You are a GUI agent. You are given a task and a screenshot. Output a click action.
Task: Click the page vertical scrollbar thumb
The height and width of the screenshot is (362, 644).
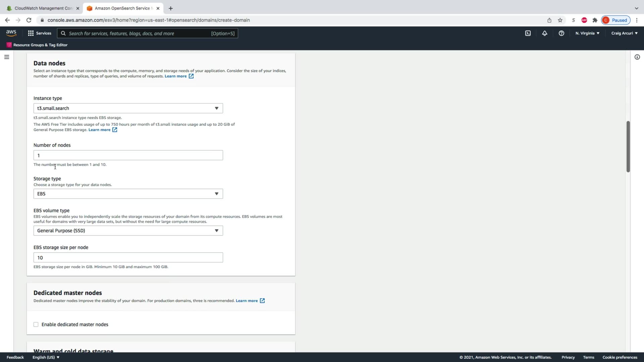pos(628,146)
